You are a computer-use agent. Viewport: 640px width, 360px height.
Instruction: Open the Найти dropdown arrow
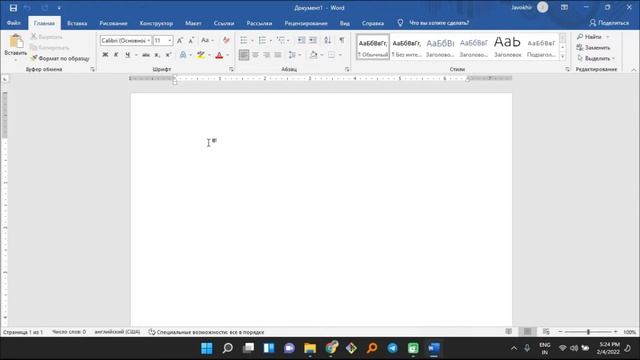pyautogui.click(x=608, y=37)
